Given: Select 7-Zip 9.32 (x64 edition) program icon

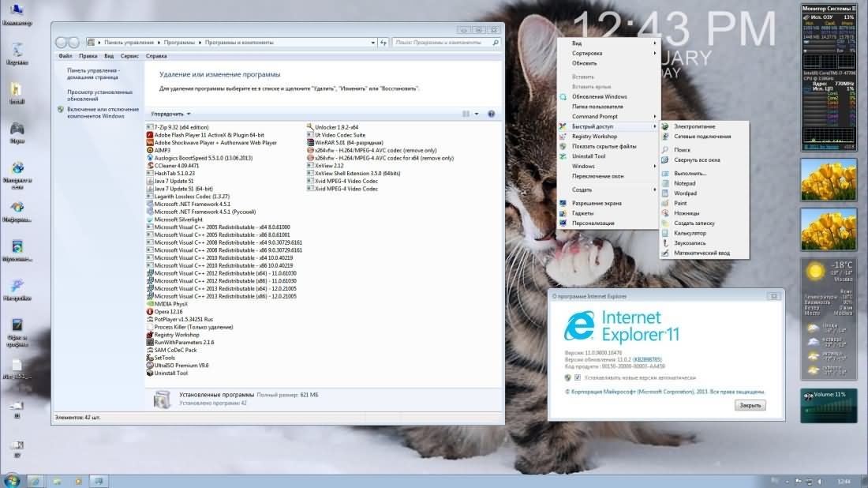Looking at the screenshot, I should [149, 127].
